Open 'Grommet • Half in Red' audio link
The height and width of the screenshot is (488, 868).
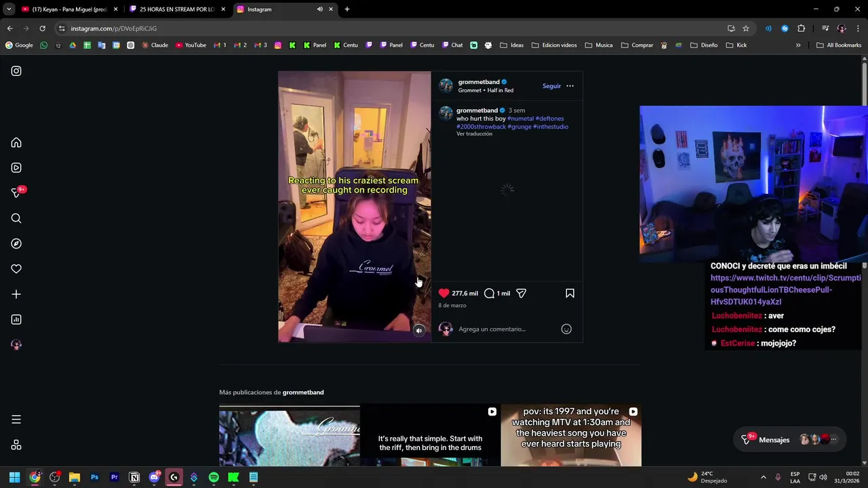(486, 90)
